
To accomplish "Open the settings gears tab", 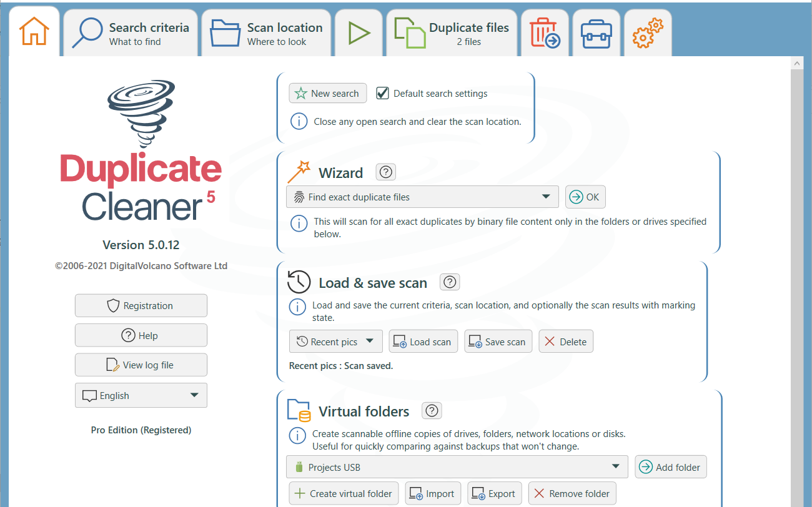I will pyautogui.click(x=648, y=33).
